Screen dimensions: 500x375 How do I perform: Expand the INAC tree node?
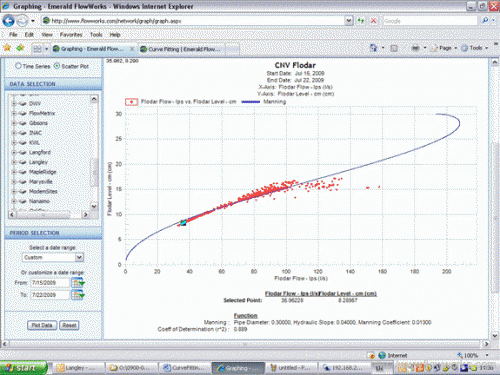(x=14, y=133)
